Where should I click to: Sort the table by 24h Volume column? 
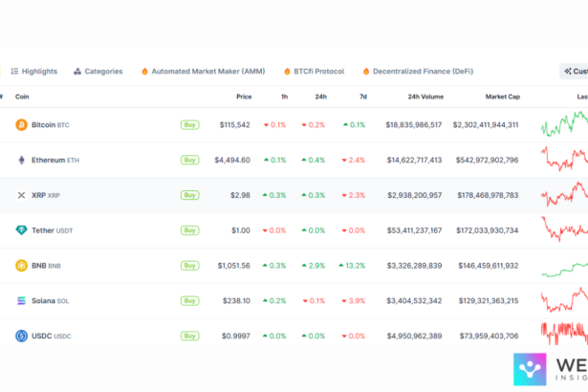(425, 97)
